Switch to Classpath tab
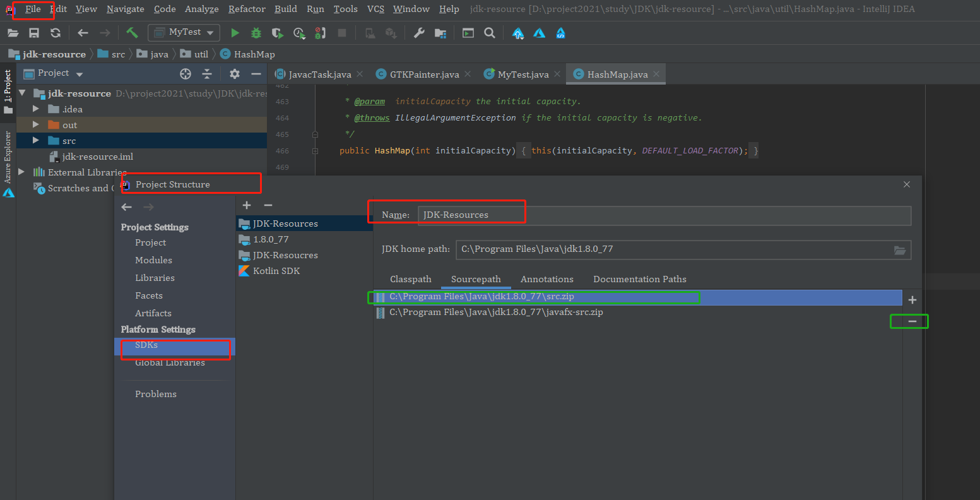Viewport: 980px width, 500px height. point(411,279)
